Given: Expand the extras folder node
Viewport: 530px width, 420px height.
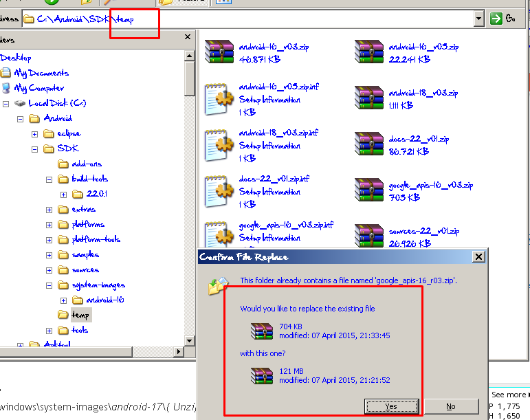Looking at the screenshot, I should (x=49, y=210).
